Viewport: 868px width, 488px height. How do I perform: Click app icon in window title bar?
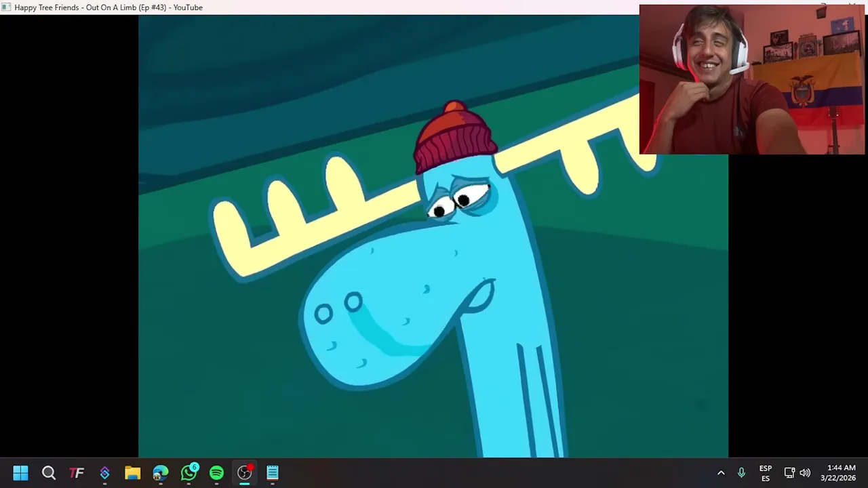[6, 7]
